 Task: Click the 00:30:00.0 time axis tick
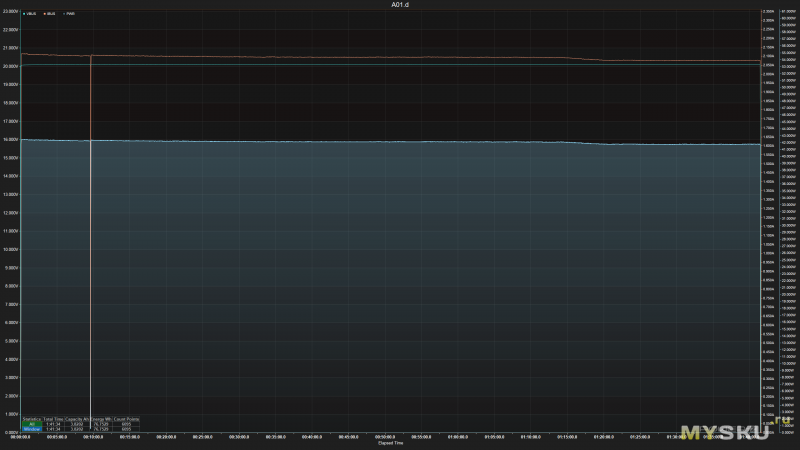pos(239,437)
